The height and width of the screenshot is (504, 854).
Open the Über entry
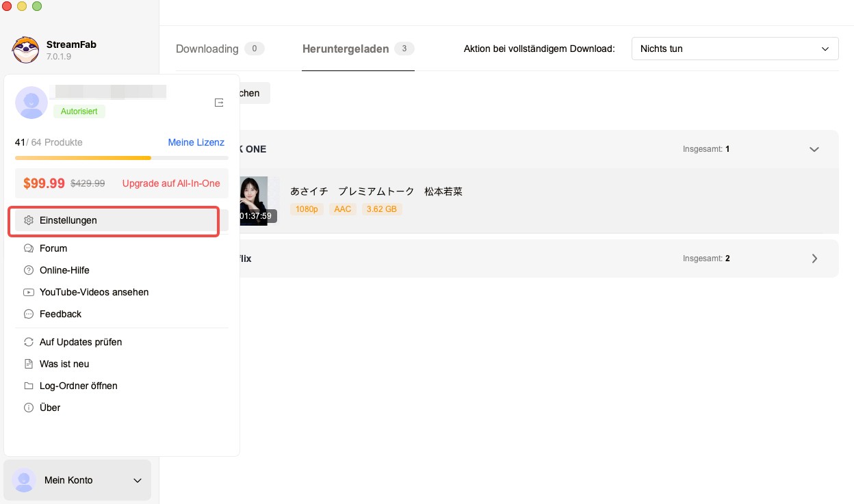point(121,408)
